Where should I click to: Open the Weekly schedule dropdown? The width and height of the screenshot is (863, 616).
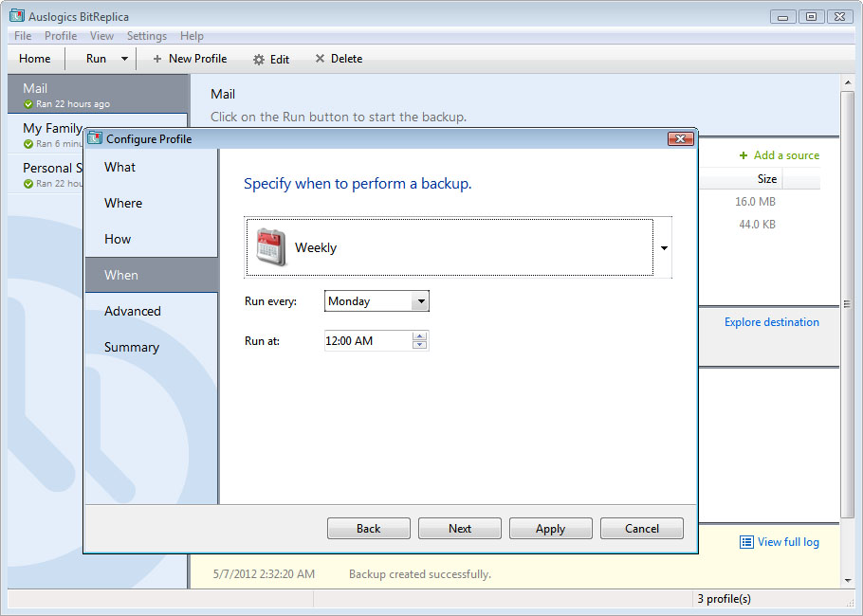(x=664, y=245)
